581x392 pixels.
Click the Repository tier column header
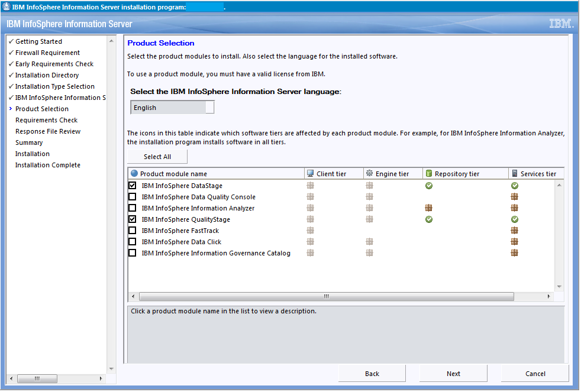click(466, 174)
